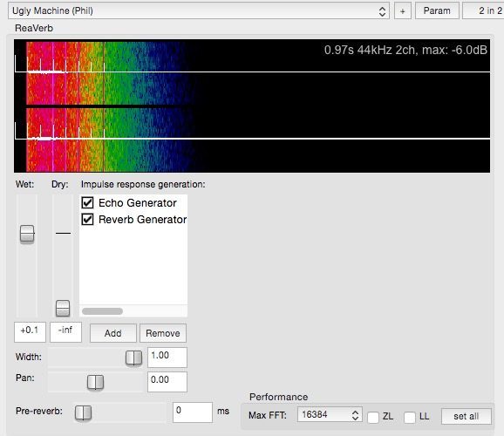Image resolution: width=504 pixels, height=436 pixels.
Task: Toggle the Echo Generator checkbox
Action: [87, 203]
